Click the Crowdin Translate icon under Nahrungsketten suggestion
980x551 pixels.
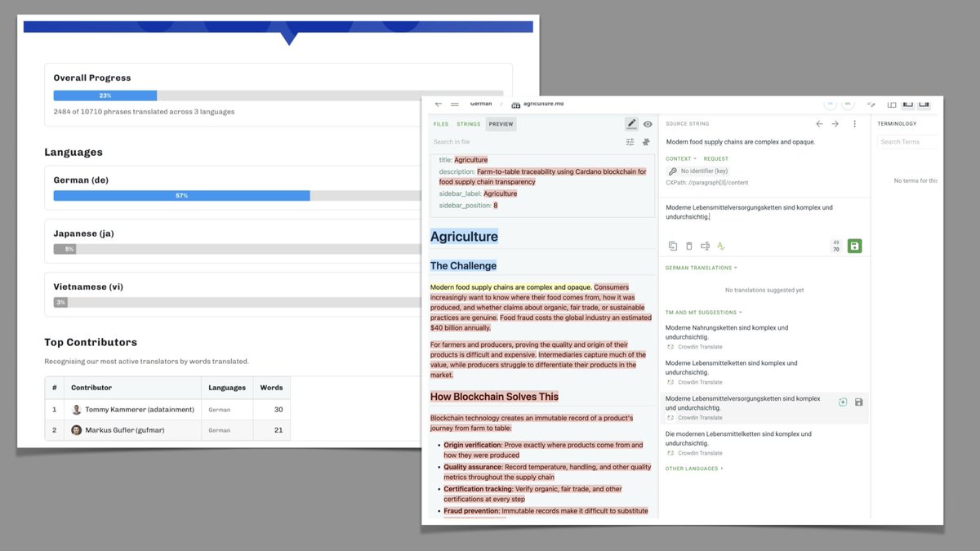670,347
